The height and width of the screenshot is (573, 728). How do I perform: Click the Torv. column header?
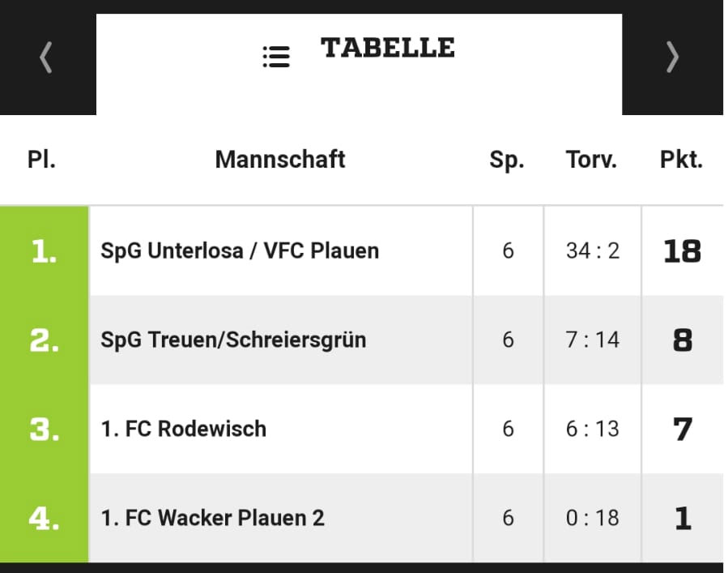[591, 160]
